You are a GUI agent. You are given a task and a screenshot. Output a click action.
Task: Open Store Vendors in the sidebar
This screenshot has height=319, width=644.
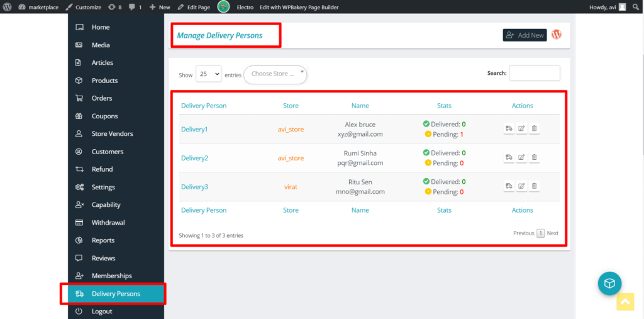pyautogui.click(x=112, y=134)
